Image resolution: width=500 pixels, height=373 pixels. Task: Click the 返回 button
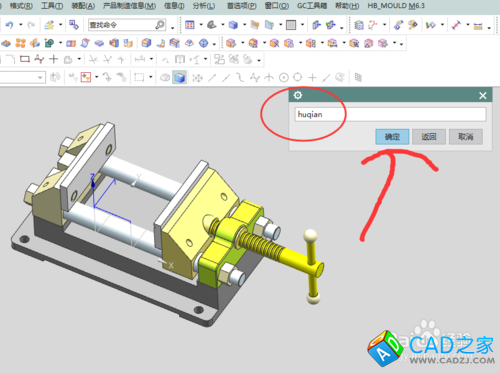(429, 137)
